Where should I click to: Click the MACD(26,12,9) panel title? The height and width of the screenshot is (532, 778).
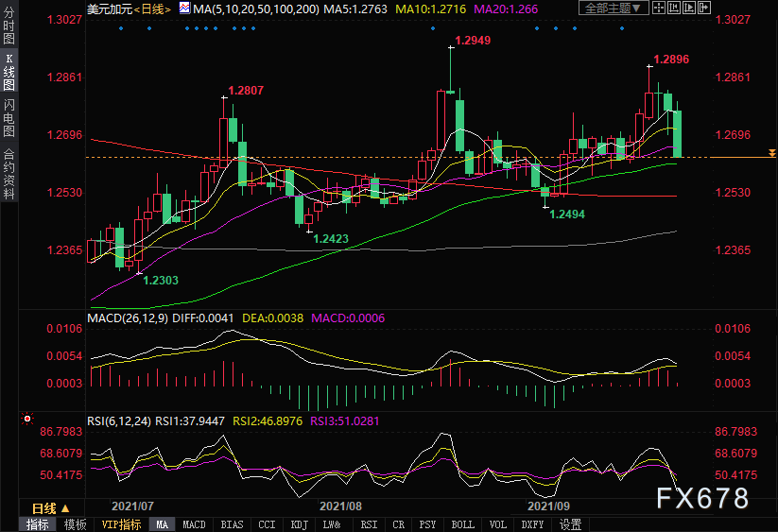pos(128,318)
